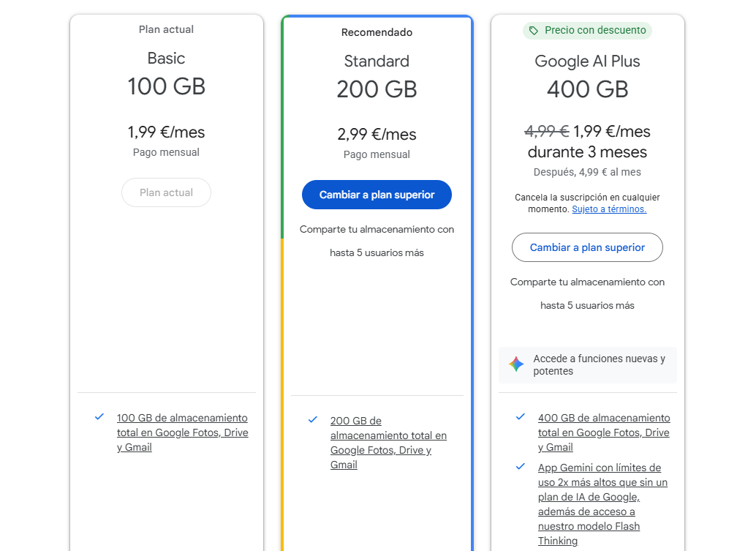Viewport: 756px width, 551px height.
Task: Click checkmark beside 400 GB storage feature
Action: tap(521, 417)
